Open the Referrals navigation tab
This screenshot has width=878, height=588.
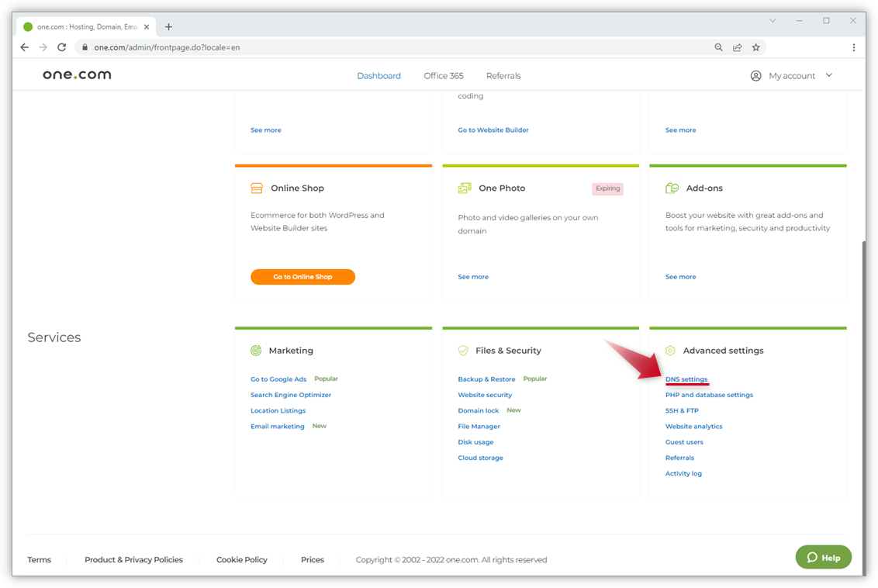point(503,75)
